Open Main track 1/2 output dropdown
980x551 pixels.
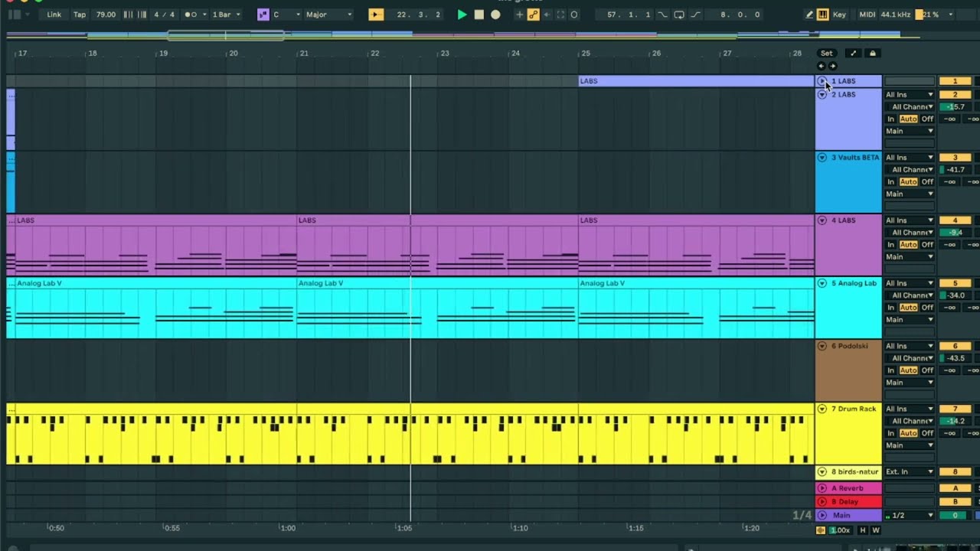click(910, 515)
